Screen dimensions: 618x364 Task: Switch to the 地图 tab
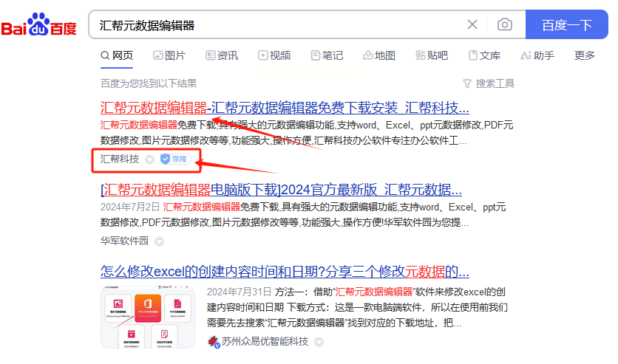[x=379, y=55]
